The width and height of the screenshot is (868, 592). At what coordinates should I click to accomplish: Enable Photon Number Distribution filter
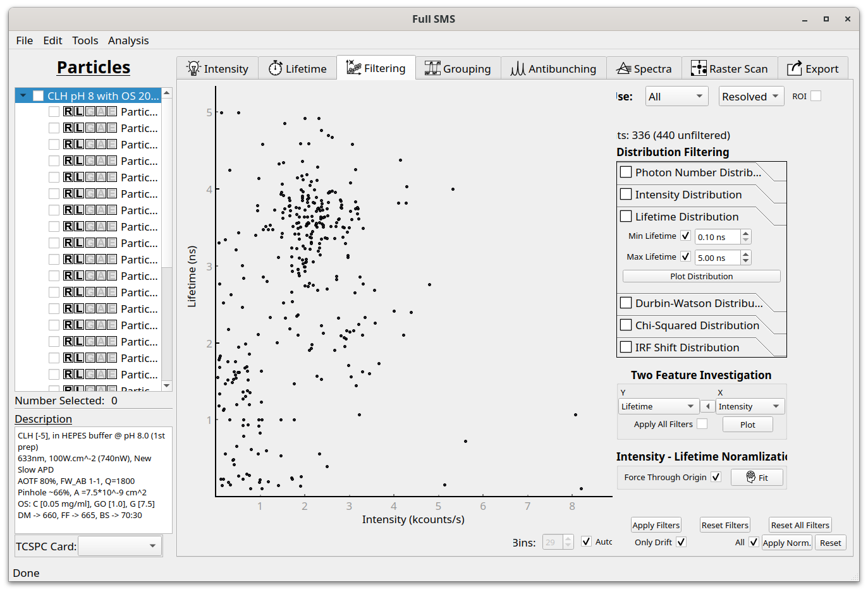[627, 172]
